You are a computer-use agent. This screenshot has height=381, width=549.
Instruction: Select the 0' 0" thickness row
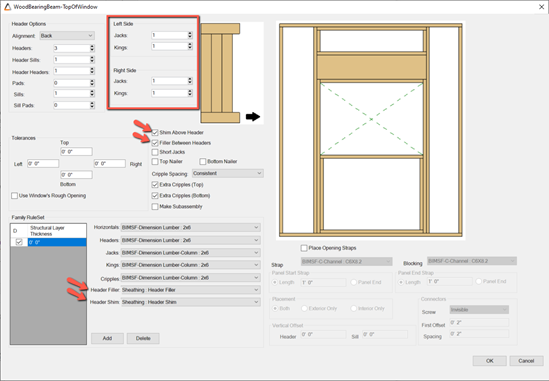[x=57, y=242]
